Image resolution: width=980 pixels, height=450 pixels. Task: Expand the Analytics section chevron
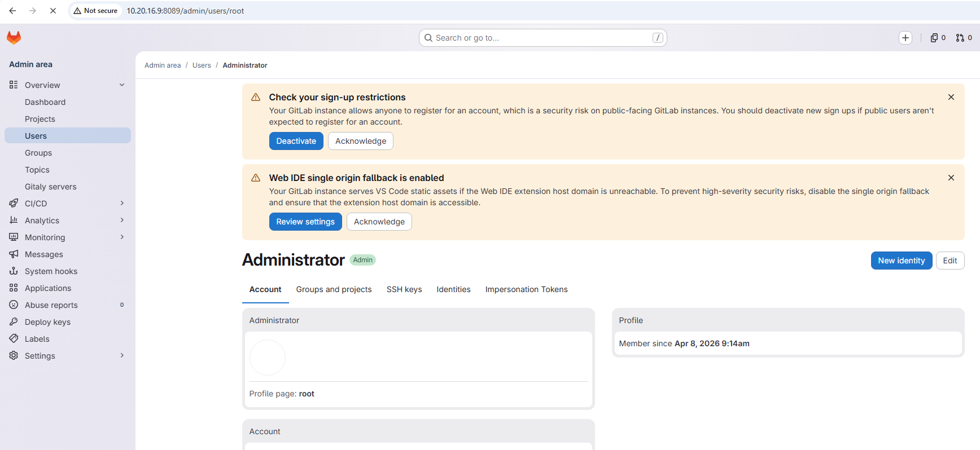coord(122,220)
